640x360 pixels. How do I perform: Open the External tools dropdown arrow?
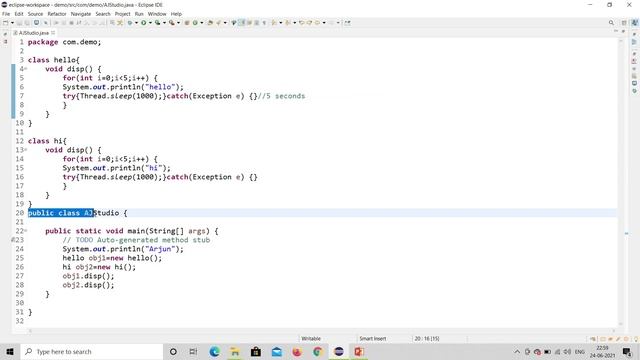[x=178, y=23]
